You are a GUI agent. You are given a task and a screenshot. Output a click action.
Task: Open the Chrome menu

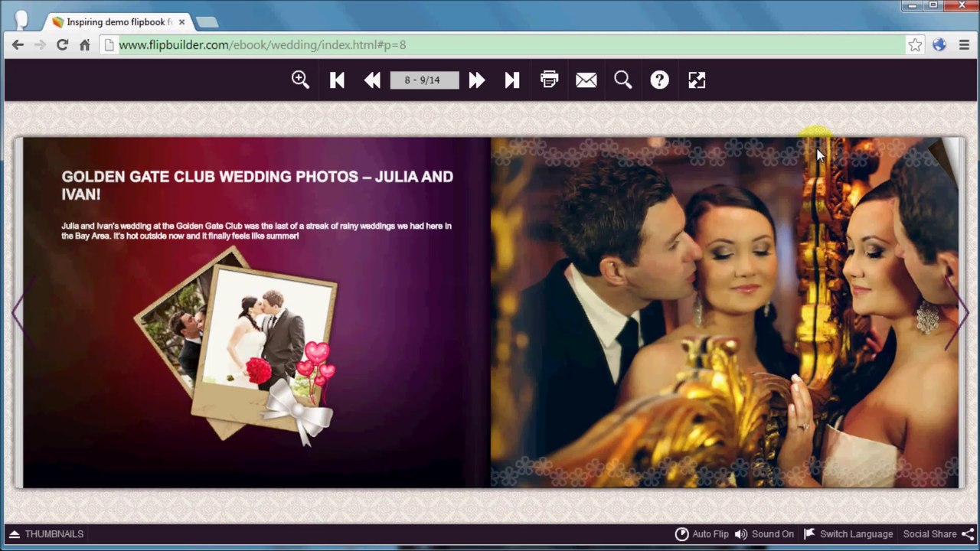point(964,45)
